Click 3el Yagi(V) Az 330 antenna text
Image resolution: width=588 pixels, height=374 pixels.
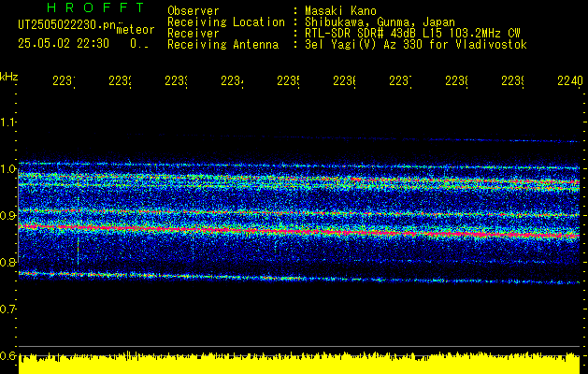pos(416,45)
